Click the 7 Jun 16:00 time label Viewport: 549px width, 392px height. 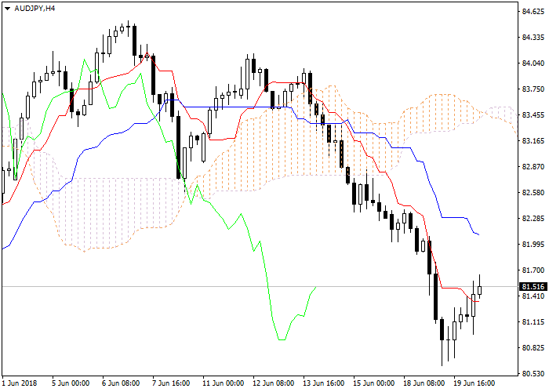point(171,383)
